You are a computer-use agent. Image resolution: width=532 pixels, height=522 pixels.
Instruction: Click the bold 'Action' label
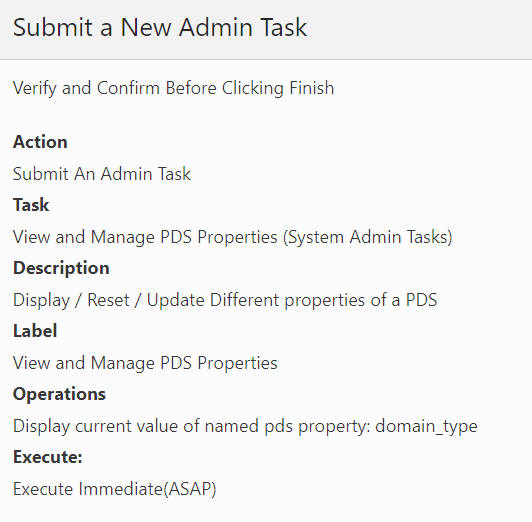pos(40,142)
